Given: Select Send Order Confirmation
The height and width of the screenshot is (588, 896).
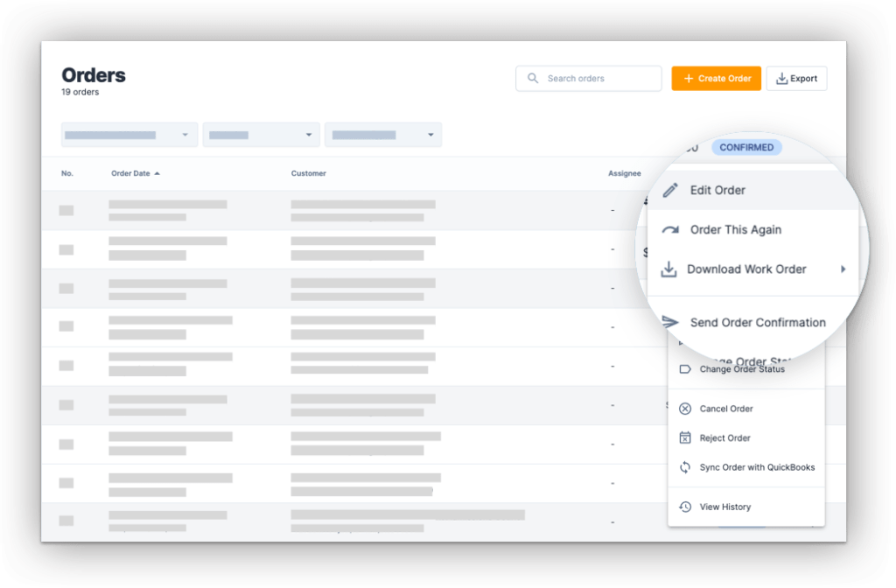Looking at the screenshot, I should (x=752, y=322).
